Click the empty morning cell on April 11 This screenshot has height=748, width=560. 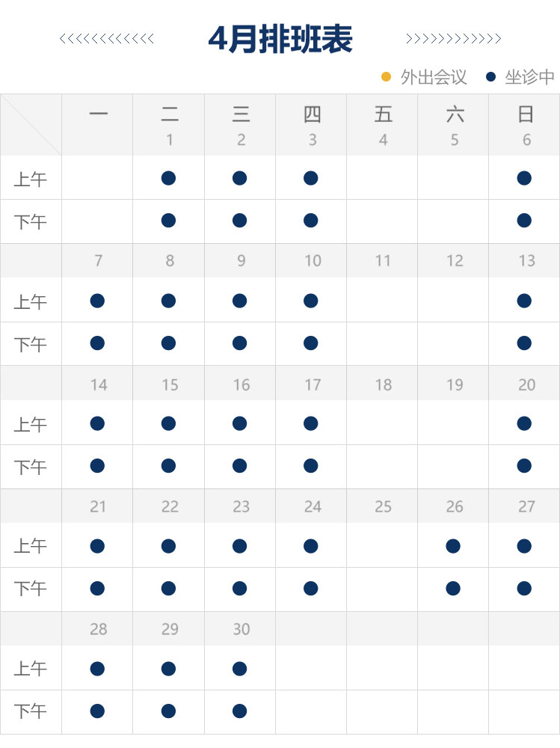point(383,301)
